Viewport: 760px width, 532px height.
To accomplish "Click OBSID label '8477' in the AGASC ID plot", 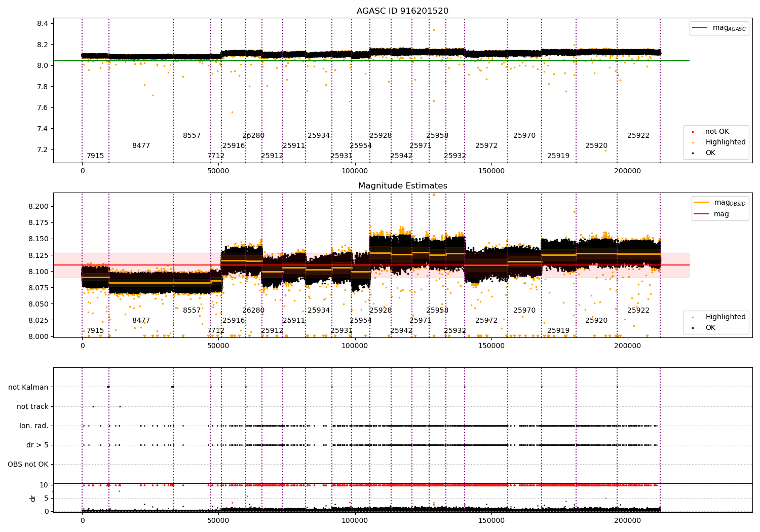I will pyautogui.click(x=141, y=145).
